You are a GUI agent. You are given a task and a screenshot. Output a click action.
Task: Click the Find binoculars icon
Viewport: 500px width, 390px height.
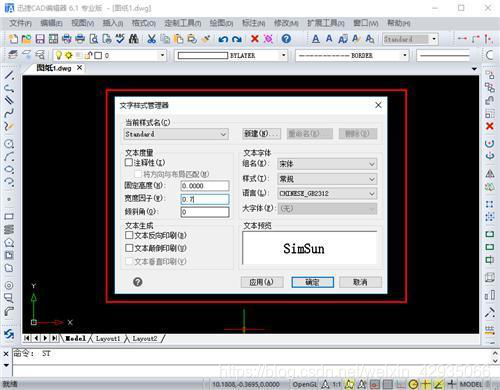tap(134, 39)
